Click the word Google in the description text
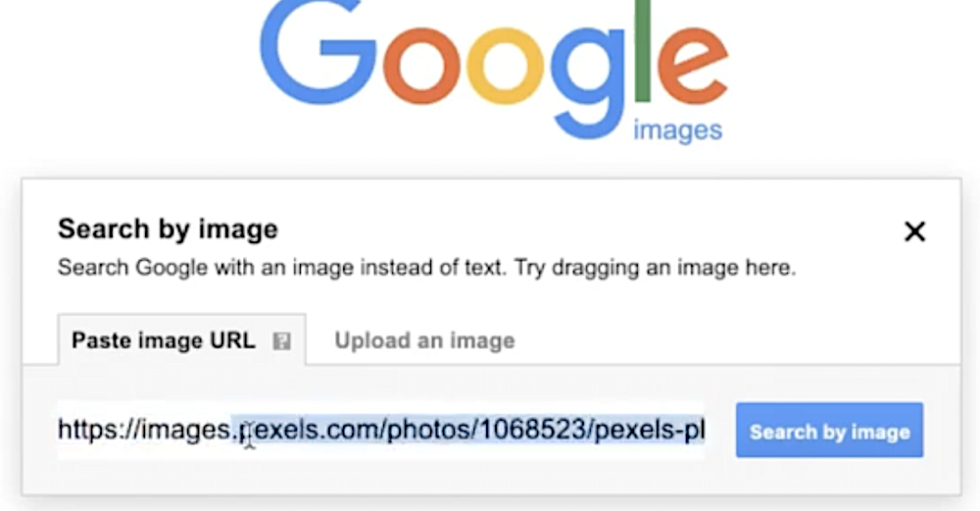This screenshot has width=980, height=511. 171,268
